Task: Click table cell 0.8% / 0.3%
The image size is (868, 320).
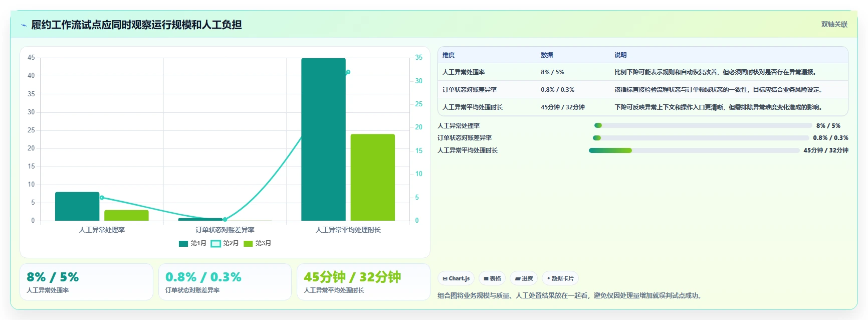Action: (x=557, y=90)
